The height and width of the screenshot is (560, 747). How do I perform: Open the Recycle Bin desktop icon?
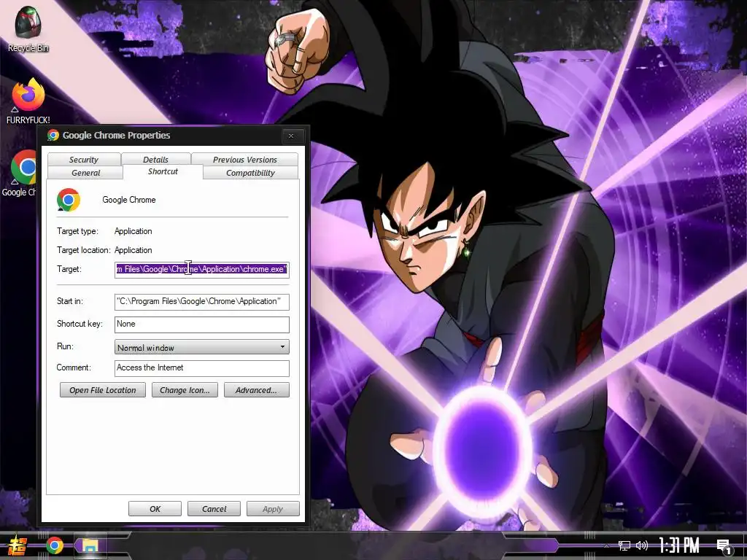click(28, 28)
